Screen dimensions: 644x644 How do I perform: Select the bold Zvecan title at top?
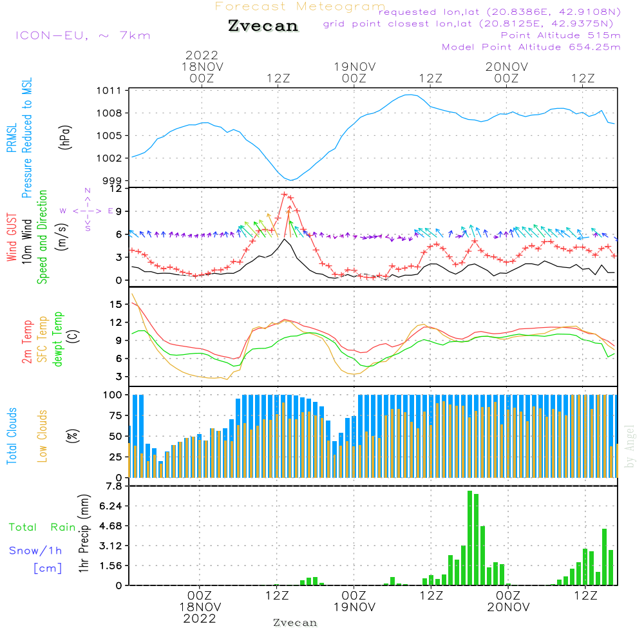(263, 26)
